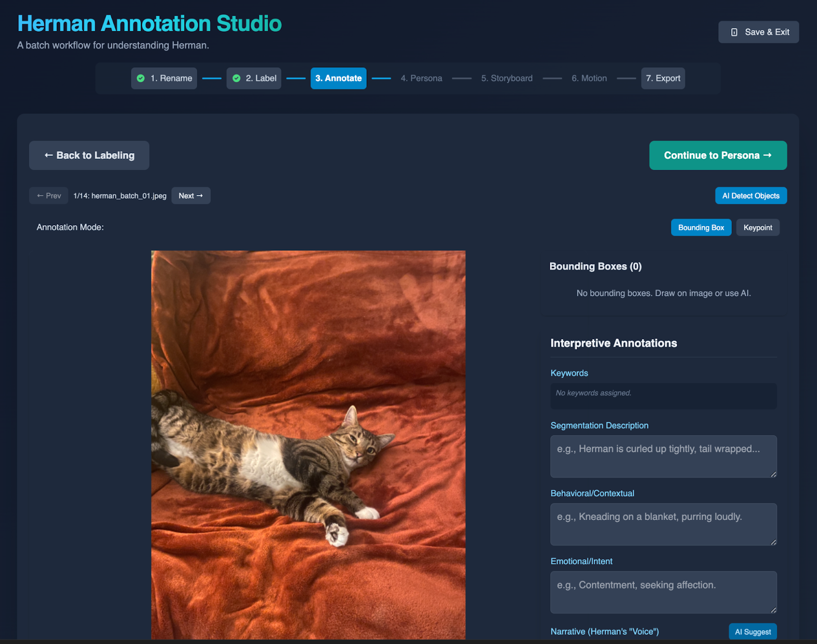This screenshot has width=817, height=644.
Task: Click the Prev image button
Action: (49, 196)
